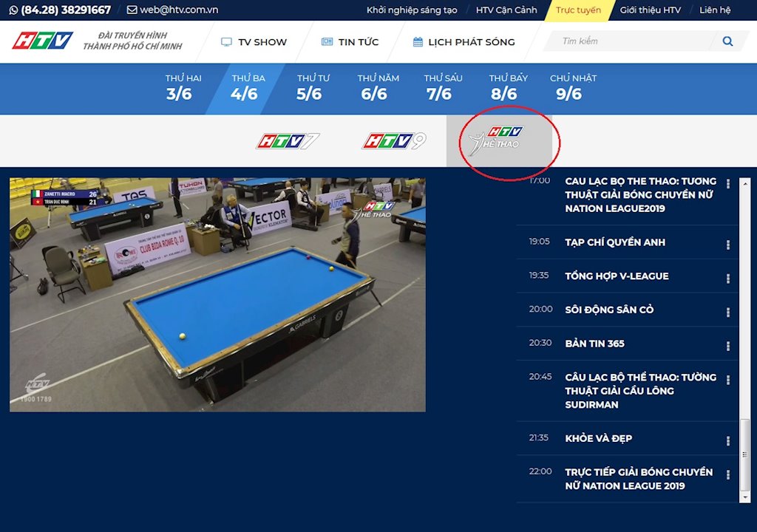Click the circled HTV Thể Thao channel logo
Screen dimensions: 757x532
tap(503, 140)
